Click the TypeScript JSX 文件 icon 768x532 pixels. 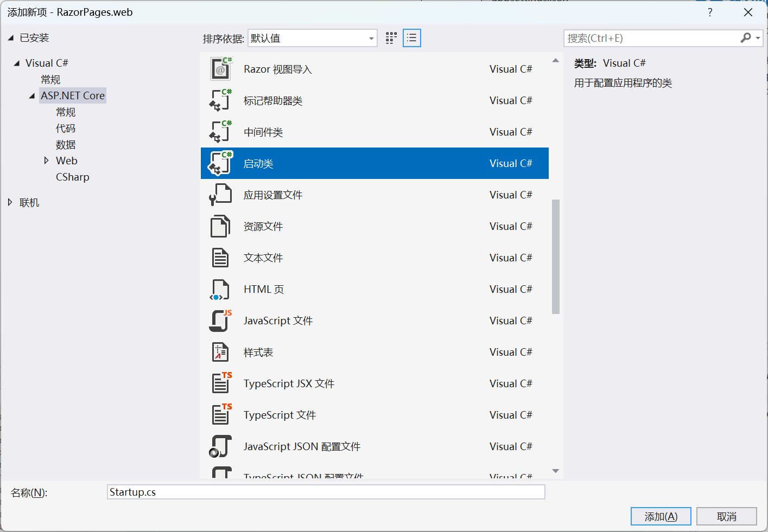coord(221,383)
